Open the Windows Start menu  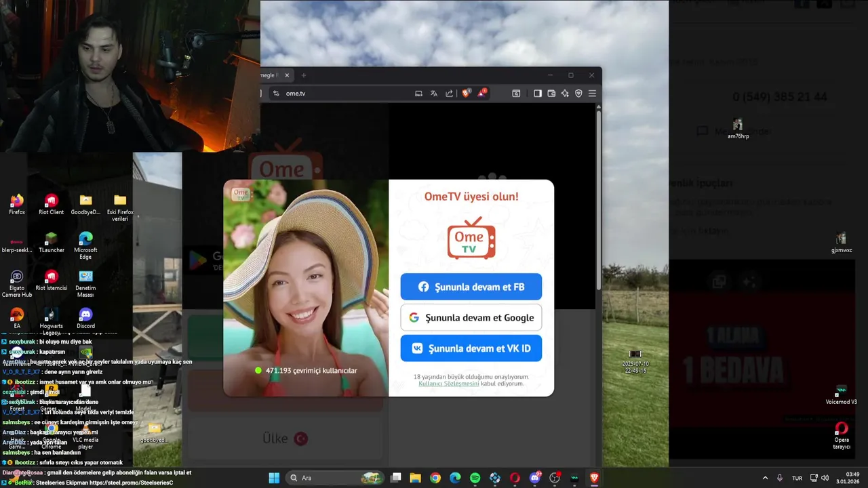tap(274, 478)
